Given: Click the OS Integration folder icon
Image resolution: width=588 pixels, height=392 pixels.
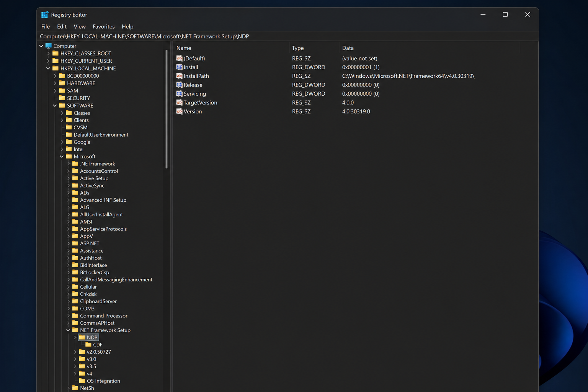Looking at the screenshot, I should [x=82, y=381].
